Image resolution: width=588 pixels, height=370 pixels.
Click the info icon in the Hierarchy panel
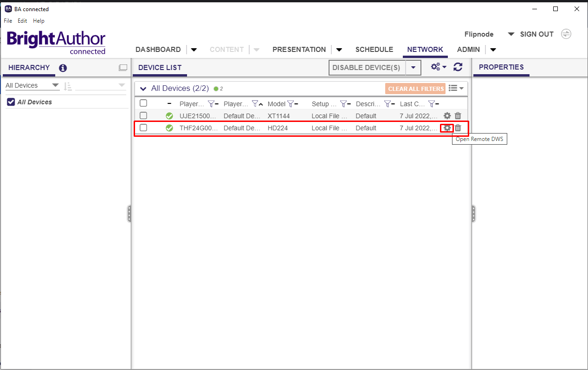pyautogui.click(x=63, y=68)
